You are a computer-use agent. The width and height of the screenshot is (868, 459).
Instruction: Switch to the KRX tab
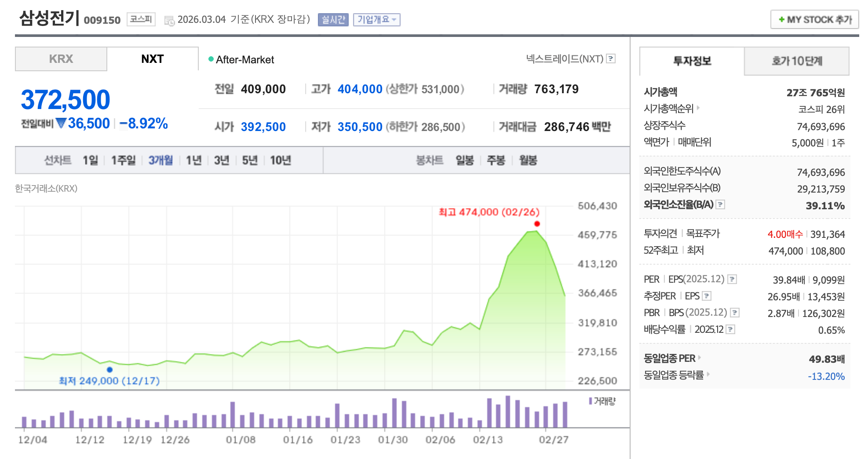[61, 59]
